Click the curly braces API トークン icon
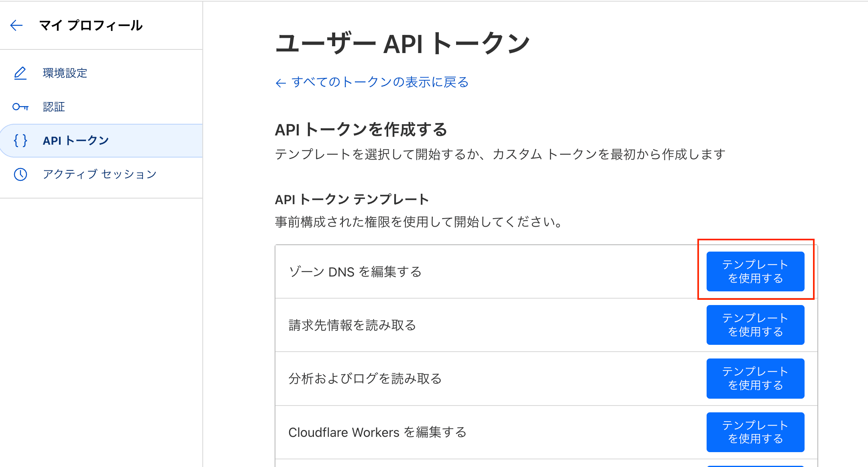868x467 pixels. click(20, 141)
